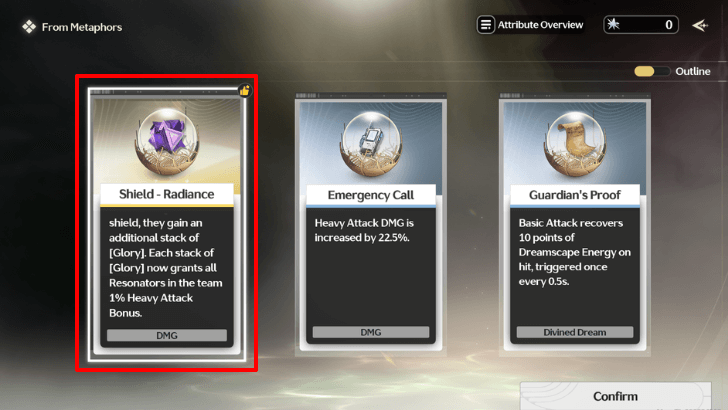
Task: Select the walkie-talkie orb icon
Action: [370, 144]
